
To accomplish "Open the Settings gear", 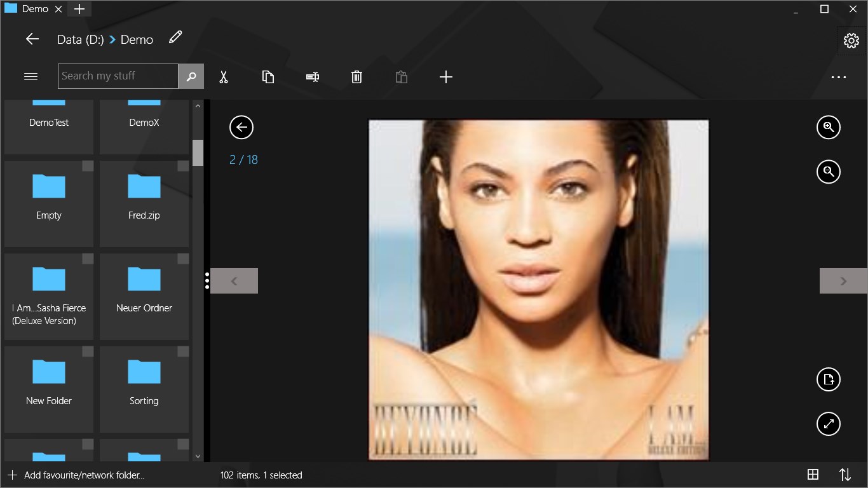I will click(851, 40).
